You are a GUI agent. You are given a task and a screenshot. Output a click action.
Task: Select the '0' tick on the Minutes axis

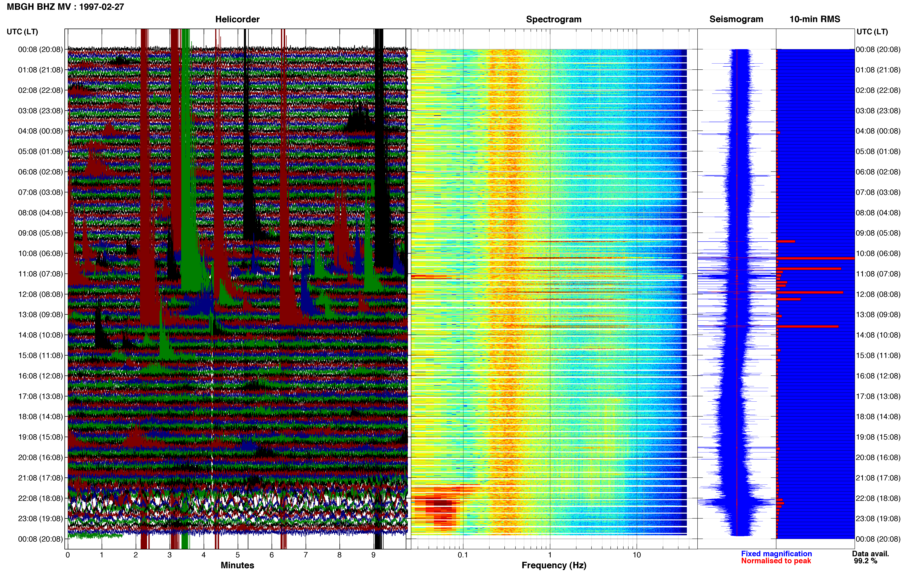[68, 555]
